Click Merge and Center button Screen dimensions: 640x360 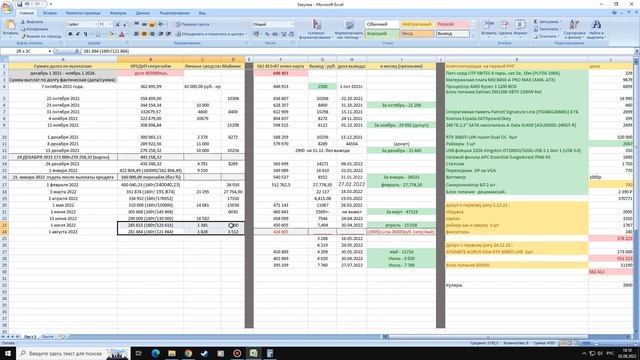(x=210, y=34)
